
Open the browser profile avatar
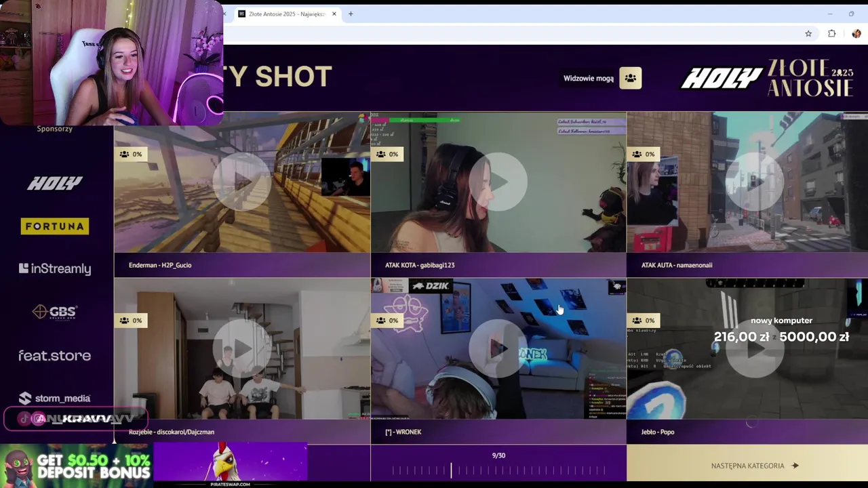tap(856, 34)
